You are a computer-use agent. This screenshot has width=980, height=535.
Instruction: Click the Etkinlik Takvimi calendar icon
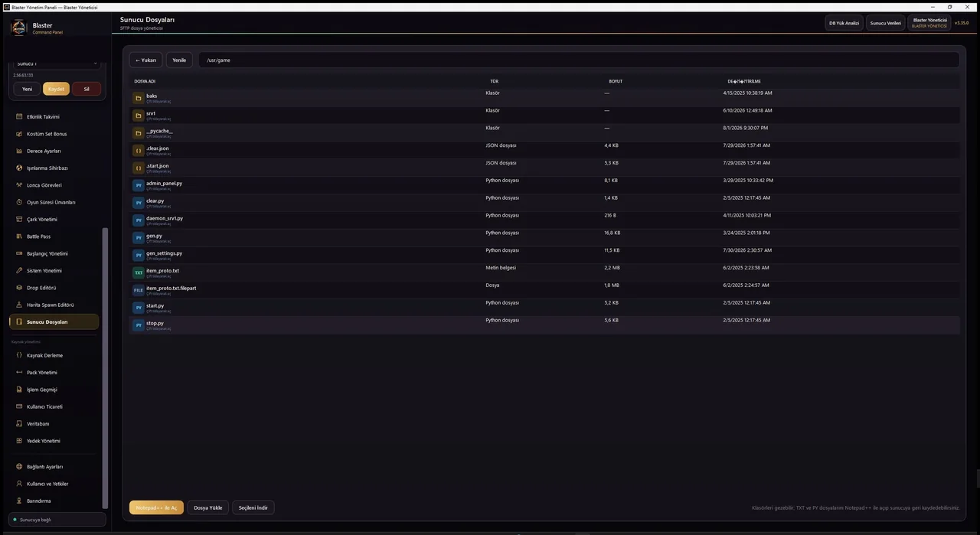coord(19,117)
